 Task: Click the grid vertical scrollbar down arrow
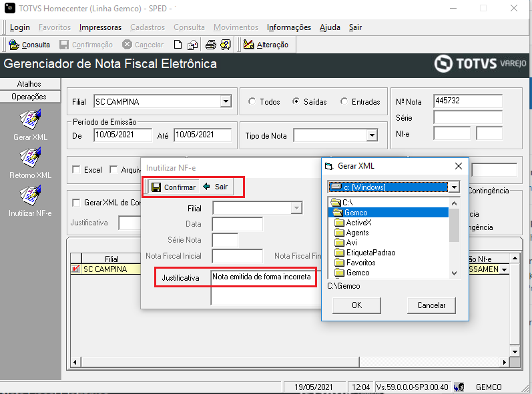pos(515,351)
